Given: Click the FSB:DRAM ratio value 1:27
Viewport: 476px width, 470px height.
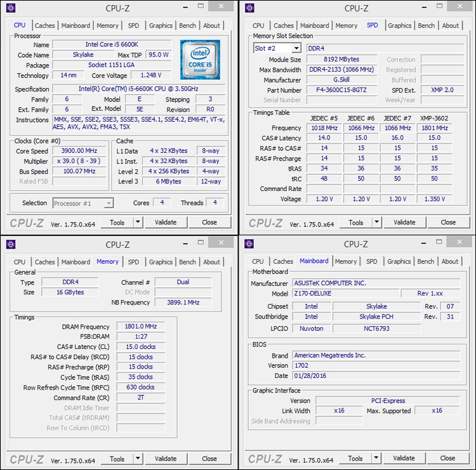Looking at the screenshot, I should (141, 336).
